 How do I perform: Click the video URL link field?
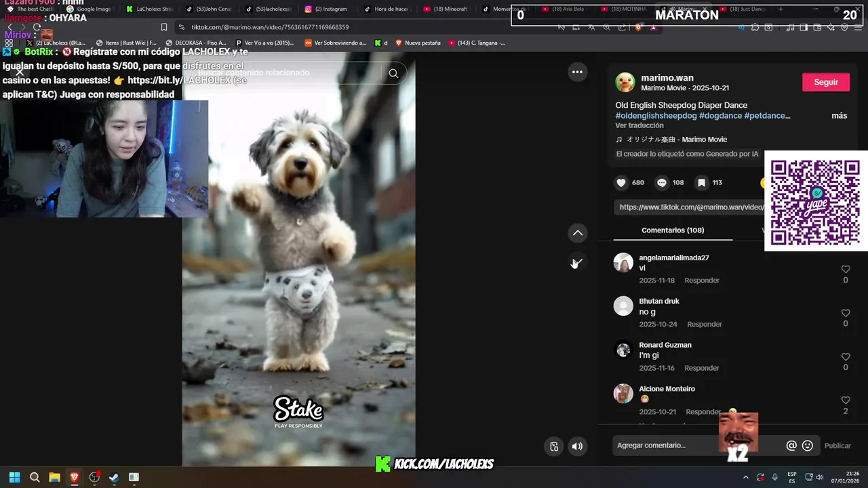tap(689, 207)
